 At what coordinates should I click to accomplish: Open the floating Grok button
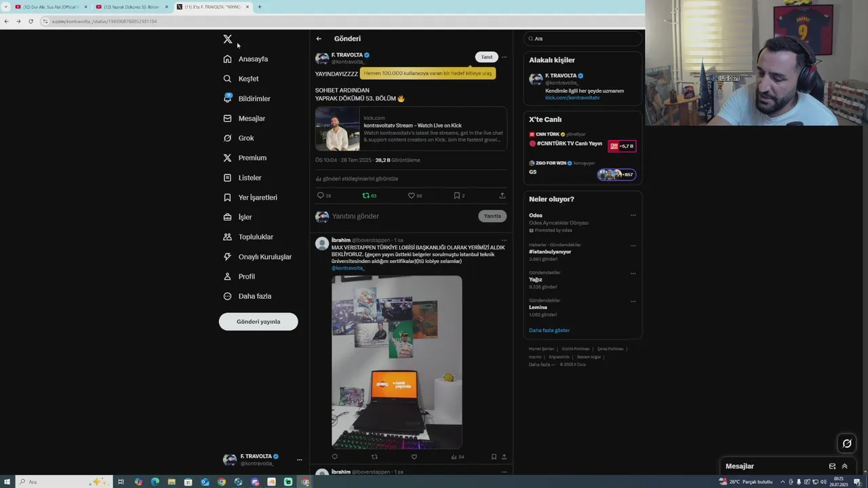click(847, 443)
